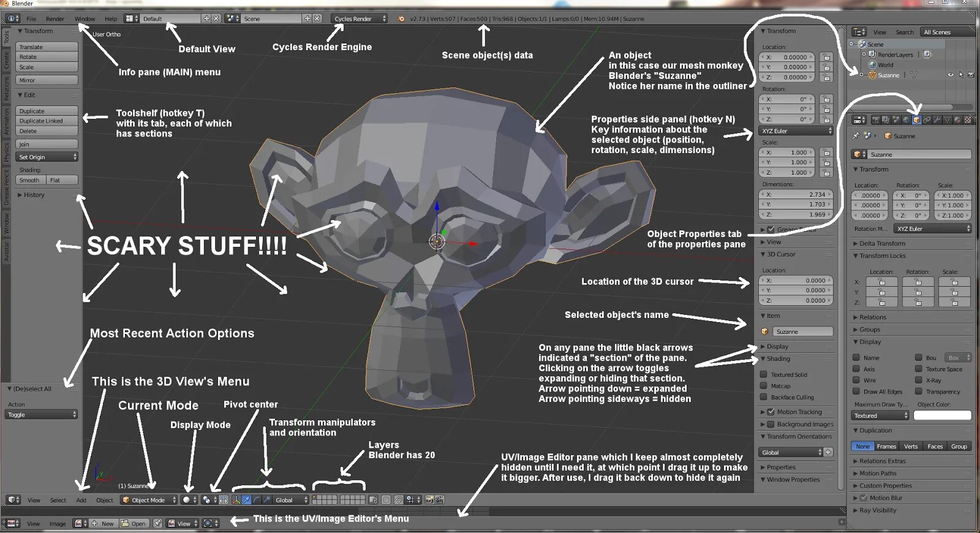The height and width of the screenshot is (533, 980).
Task: Open the Scene properties tab icon
Action: [x=896, y=119]
